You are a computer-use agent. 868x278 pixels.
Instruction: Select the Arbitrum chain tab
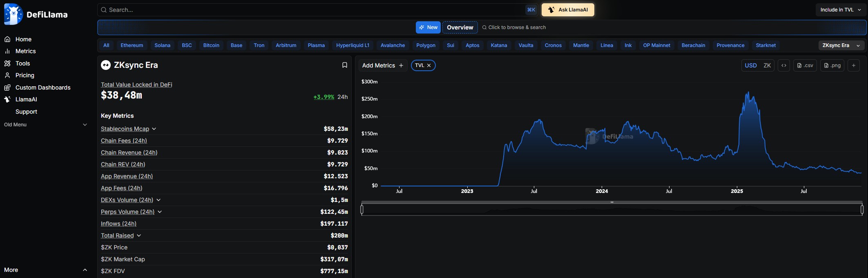click(x=286, y=45)
